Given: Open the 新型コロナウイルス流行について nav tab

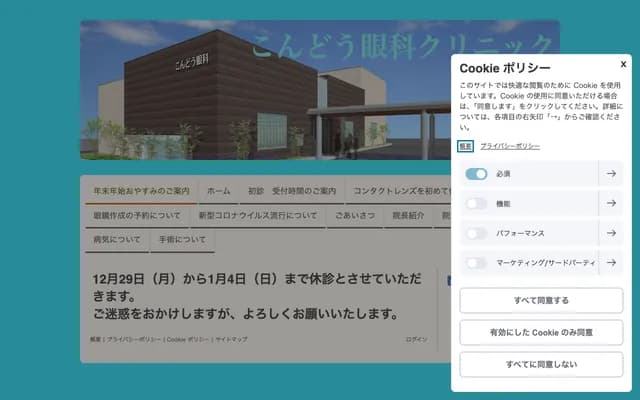Looking at the screenshot, I should pos(258,216).
